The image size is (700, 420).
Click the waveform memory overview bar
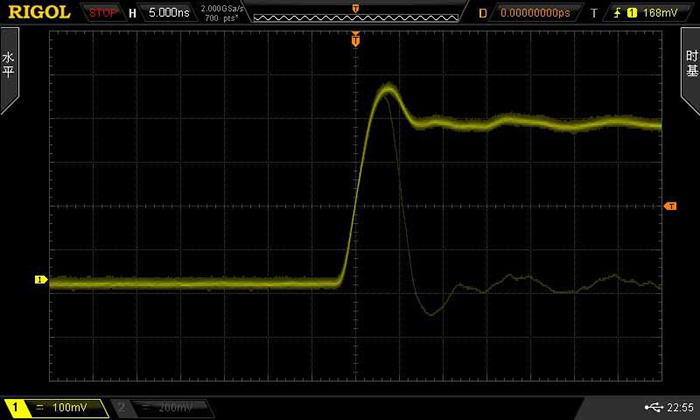coord(355,14)
